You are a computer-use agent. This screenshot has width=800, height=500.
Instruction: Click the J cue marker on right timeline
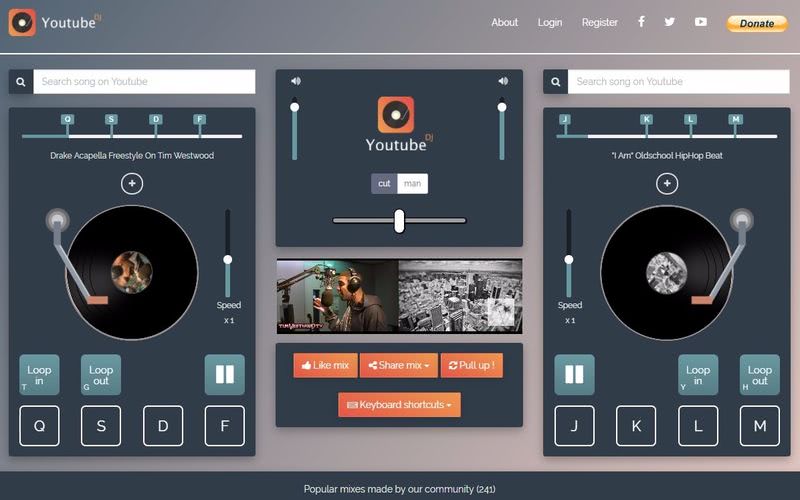[x=564, y=119]
